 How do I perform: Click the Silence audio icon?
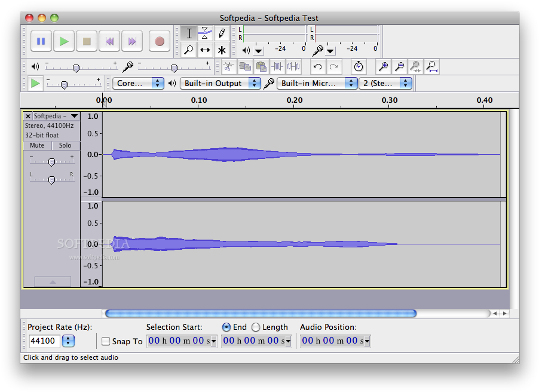click(x=293, y=67)
